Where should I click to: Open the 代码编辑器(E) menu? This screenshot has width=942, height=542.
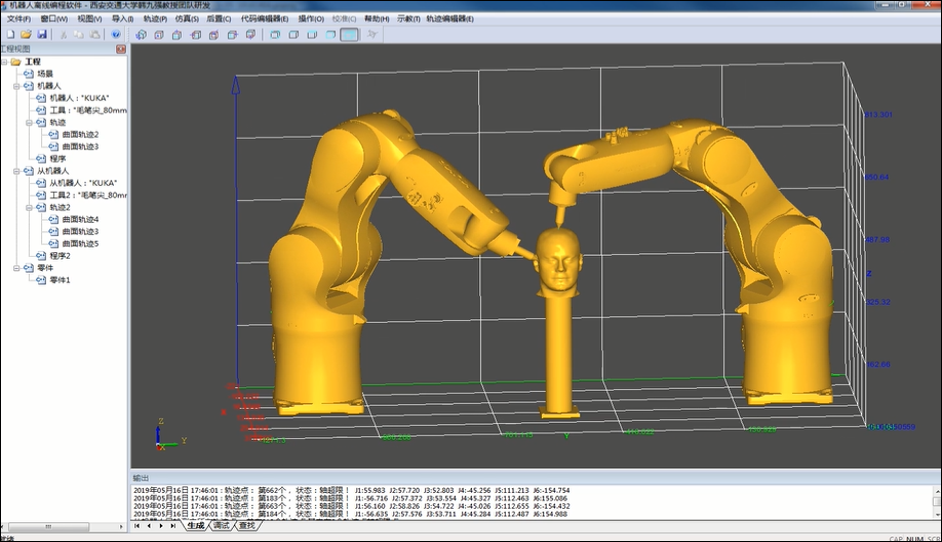[x=264, y=18]
